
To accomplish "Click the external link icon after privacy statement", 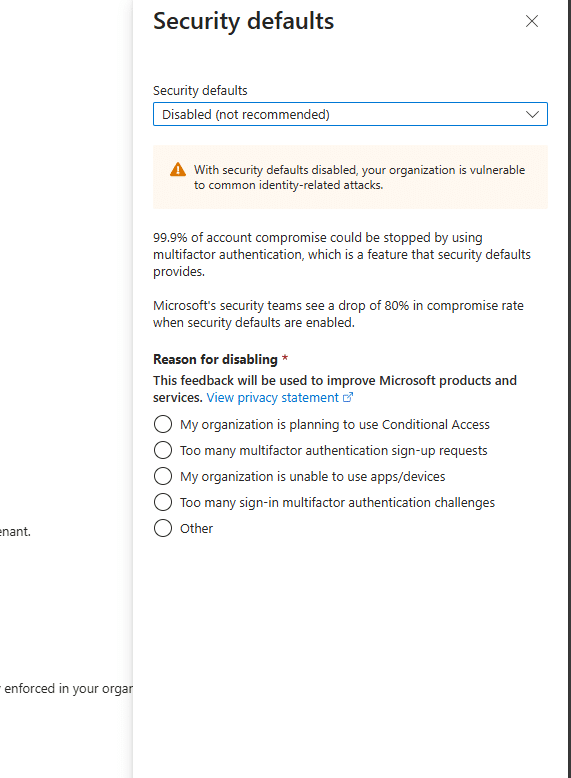I will click(348, 397).
